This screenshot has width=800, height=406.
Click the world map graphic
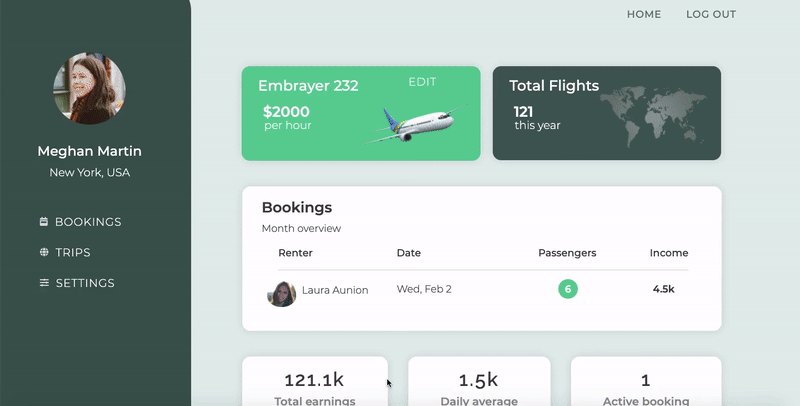654,115
